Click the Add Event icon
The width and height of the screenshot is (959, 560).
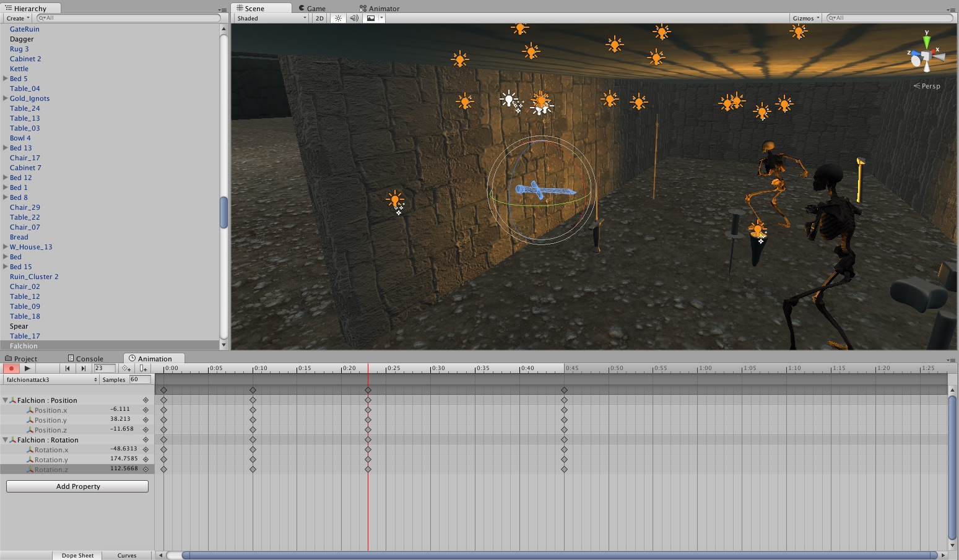point(143,368)
